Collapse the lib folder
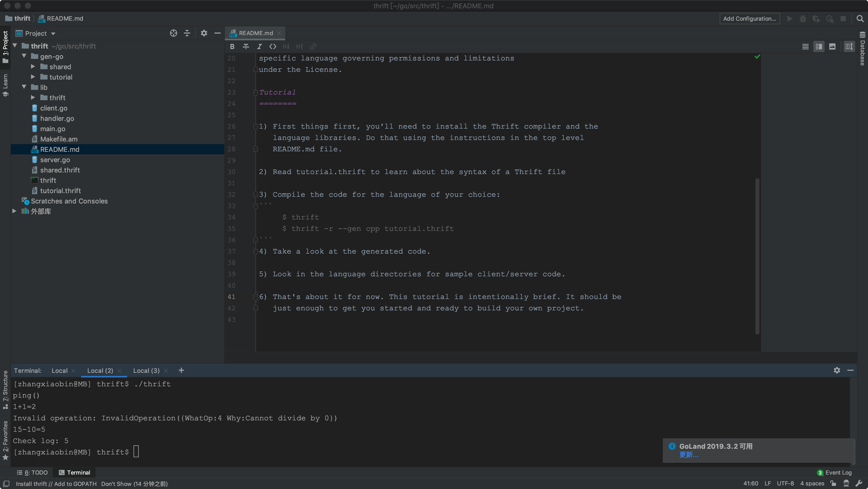Screen dimensions: 868x489 [24, 87]
